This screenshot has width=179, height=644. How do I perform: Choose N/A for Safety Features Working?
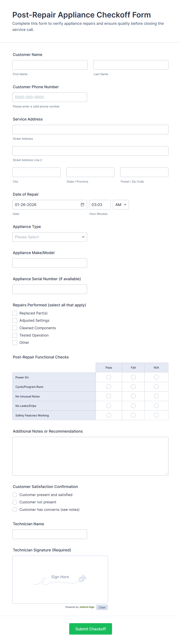(x=156, y=415)
